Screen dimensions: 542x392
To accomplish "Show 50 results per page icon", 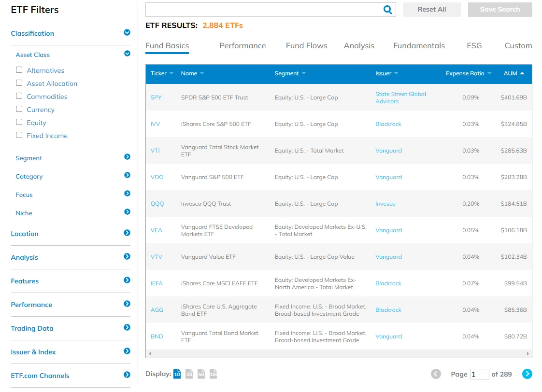I will 201,374.
